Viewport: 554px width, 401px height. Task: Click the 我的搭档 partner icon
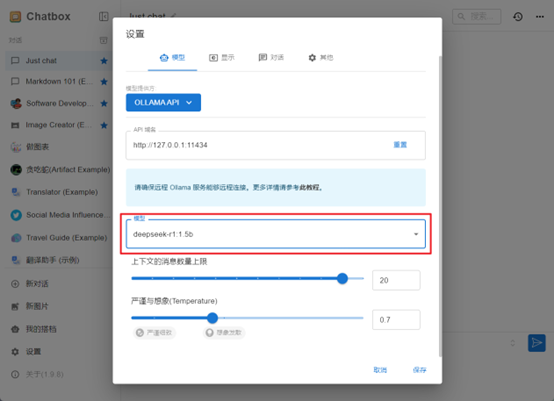(15, 329)
